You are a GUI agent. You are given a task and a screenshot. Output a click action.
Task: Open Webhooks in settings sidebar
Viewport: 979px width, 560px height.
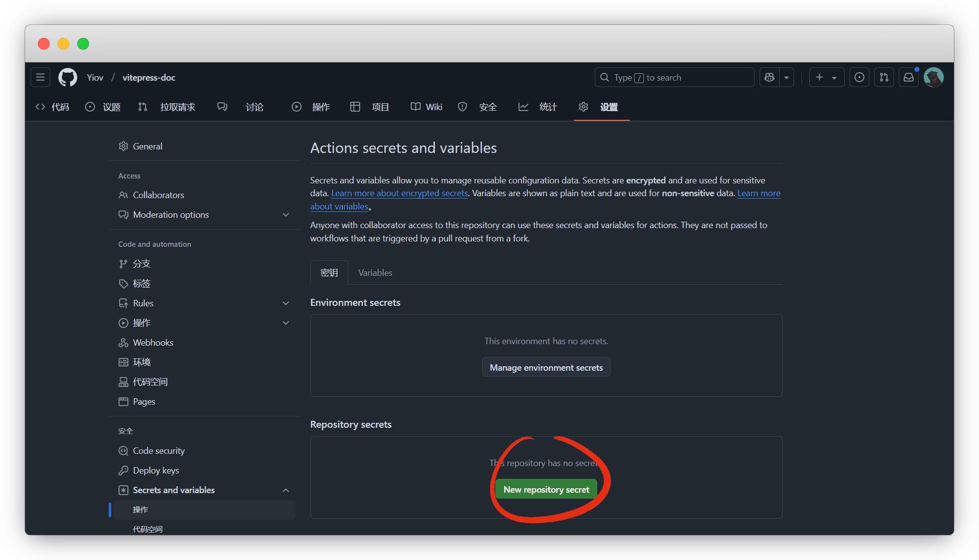[x=153, y=342]
